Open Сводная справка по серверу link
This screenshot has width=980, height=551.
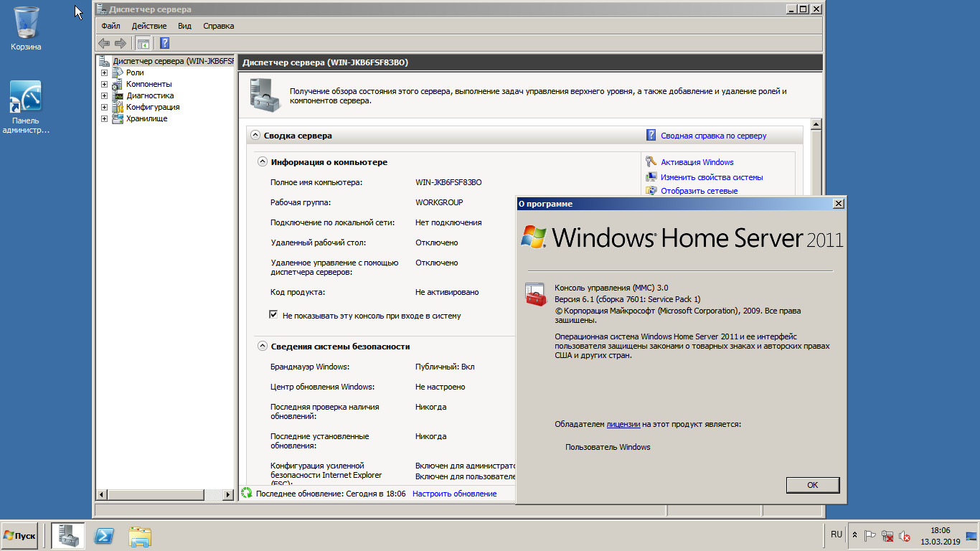click(714, 136)
